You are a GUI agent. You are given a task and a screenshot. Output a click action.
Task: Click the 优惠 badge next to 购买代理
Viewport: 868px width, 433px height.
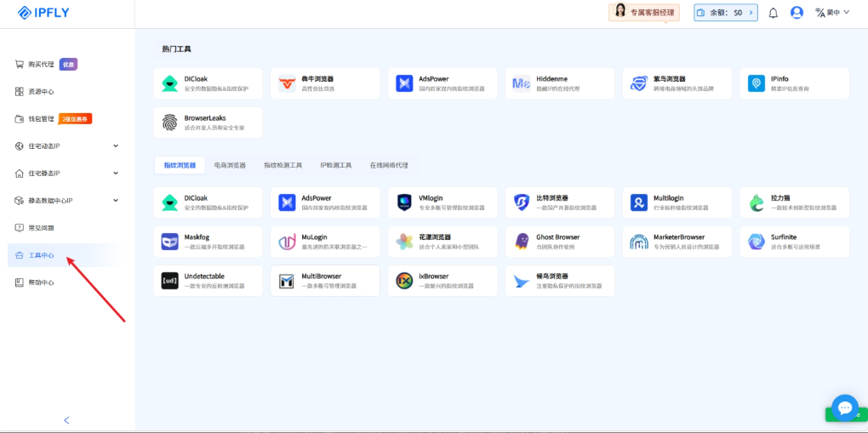tap(68, 65)
